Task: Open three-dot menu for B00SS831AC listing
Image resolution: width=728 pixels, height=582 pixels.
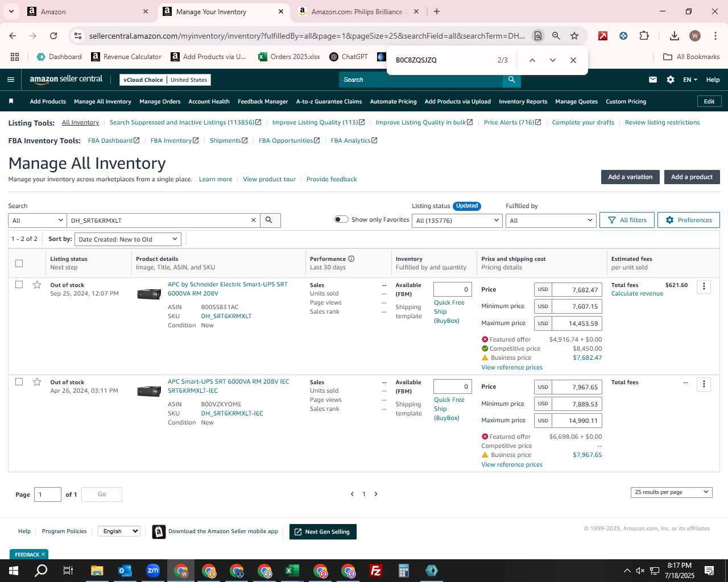Action: [704, 286]
